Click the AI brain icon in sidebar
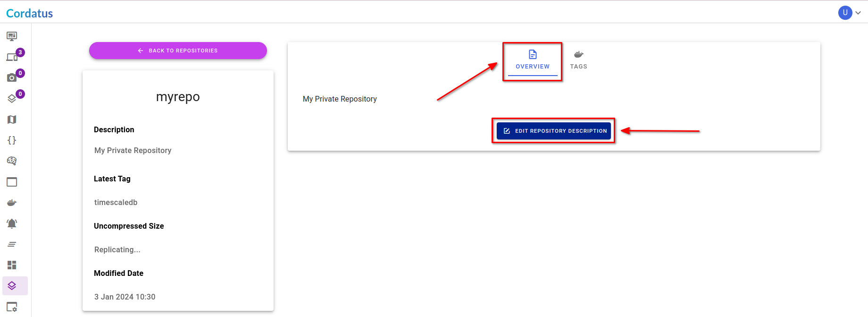The width and height of the screenshot is (868, 317). (12, 161)
